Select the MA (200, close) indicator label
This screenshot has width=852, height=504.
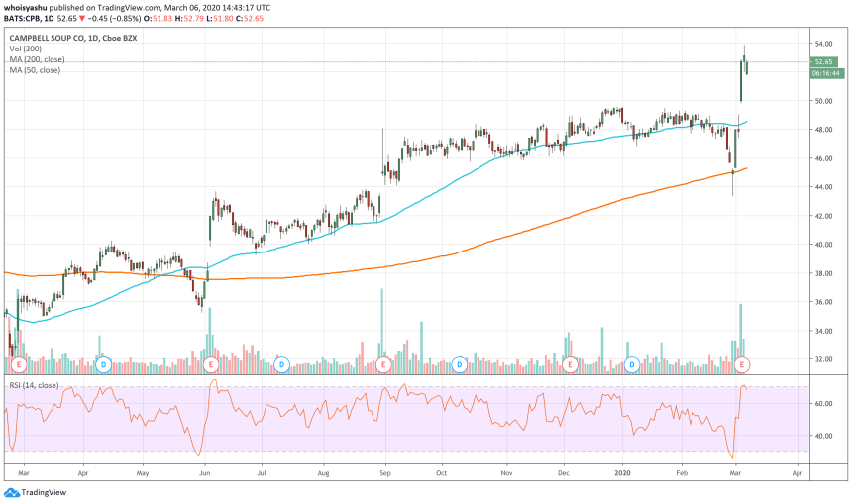click(x=37, y=59)
